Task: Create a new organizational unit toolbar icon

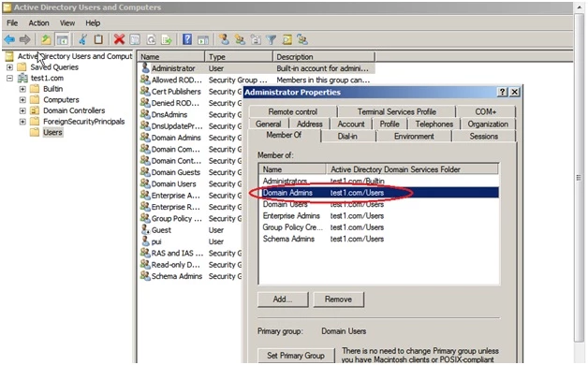Action: (256, 39)
